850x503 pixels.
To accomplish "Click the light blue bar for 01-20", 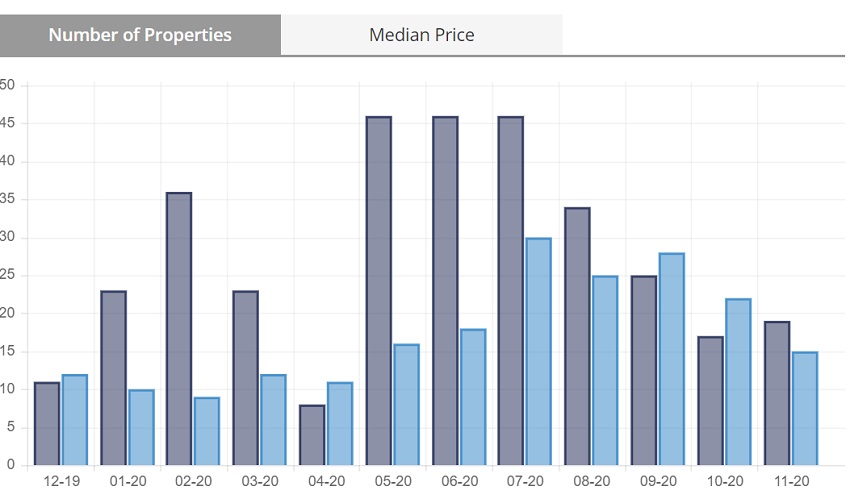I will 141,428.
